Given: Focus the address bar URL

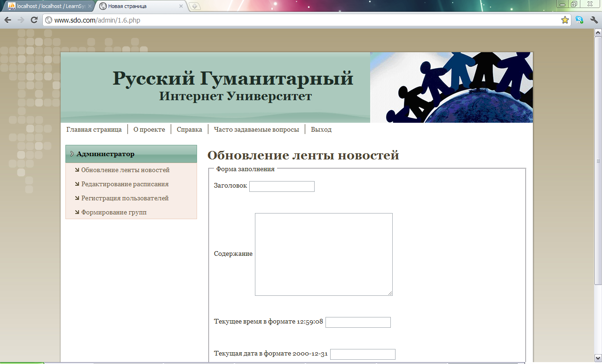Looking at the screenshot, I should (x=306, y=20).
